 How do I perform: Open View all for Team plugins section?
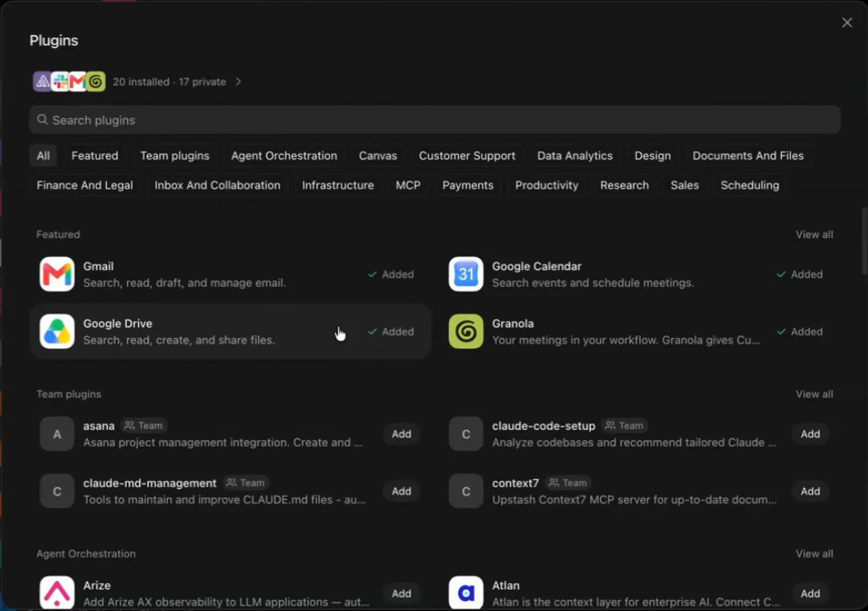[x=814, y=395]
